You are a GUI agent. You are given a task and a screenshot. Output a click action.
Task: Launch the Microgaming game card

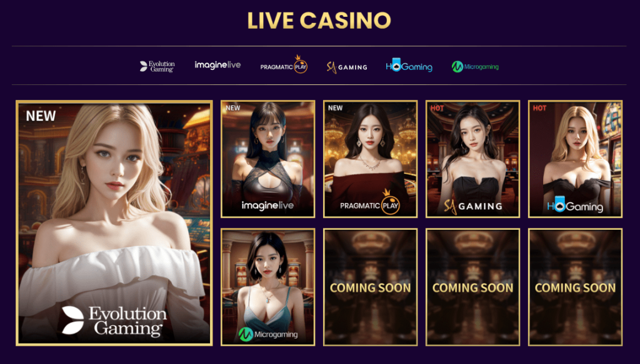tap(267, 287)
